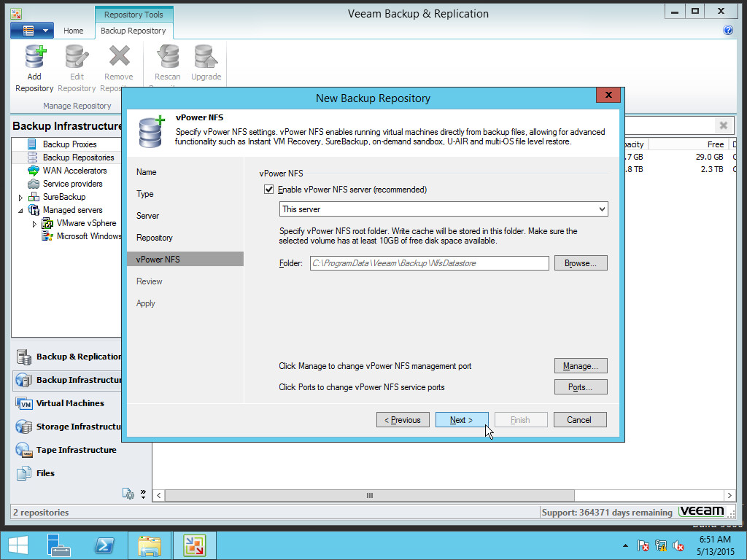Click the Free column header
The width and height of the screenshot is (747, 560).
pyautogui.click(x=689, y=144)
